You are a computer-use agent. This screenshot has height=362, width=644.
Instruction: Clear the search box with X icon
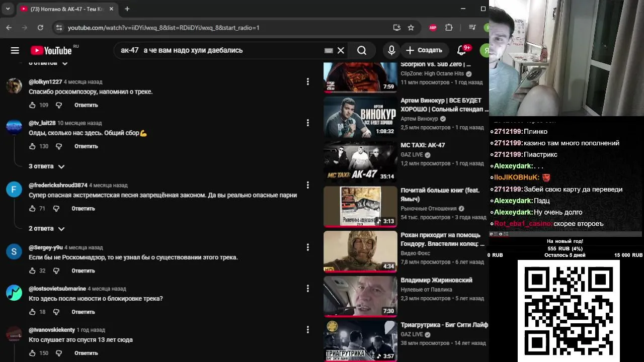tap(341, 50)
